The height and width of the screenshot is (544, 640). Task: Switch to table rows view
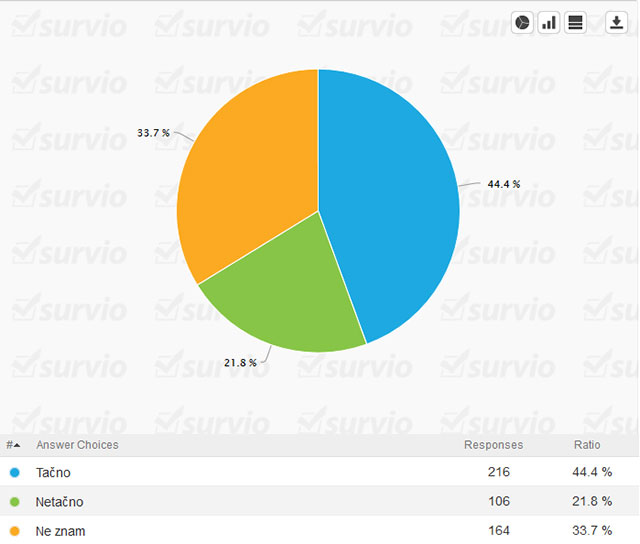coord(575,23)
